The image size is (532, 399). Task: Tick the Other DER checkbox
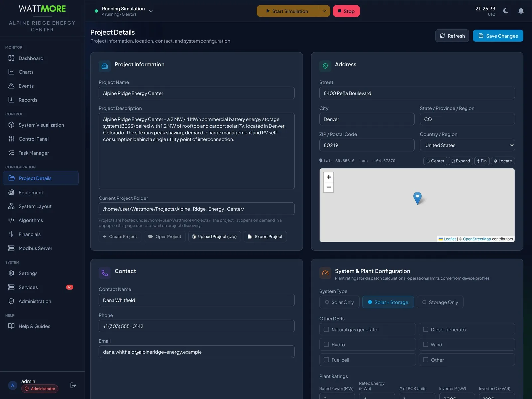426,360
